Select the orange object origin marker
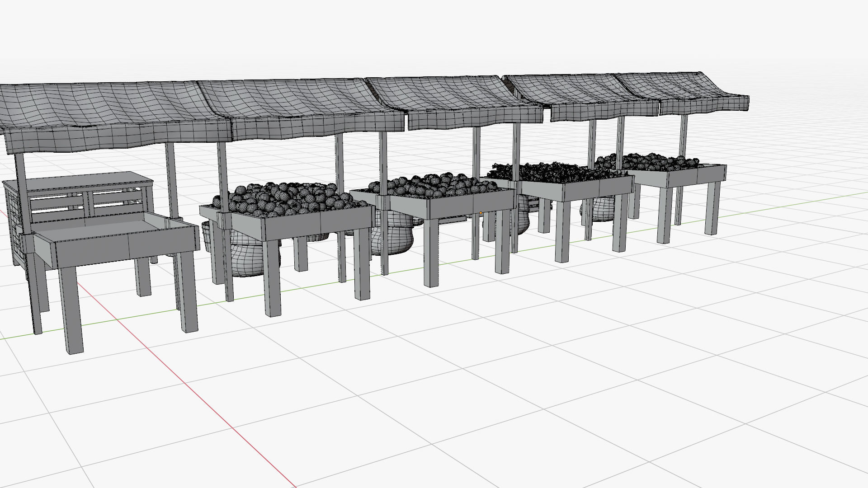This screenshot has width=868, height=488. [x=481, y=212]
